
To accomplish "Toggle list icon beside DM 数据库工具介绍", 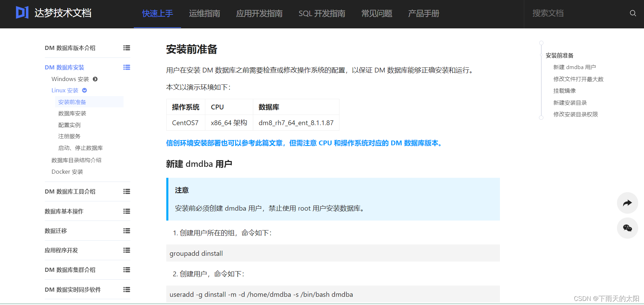I will (127, 191).
